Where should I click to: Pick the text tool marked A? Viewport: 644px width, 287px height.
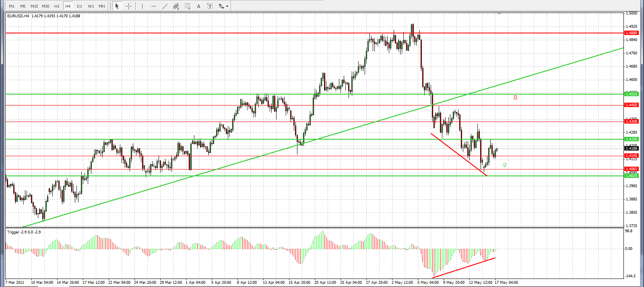click(199, 6)
